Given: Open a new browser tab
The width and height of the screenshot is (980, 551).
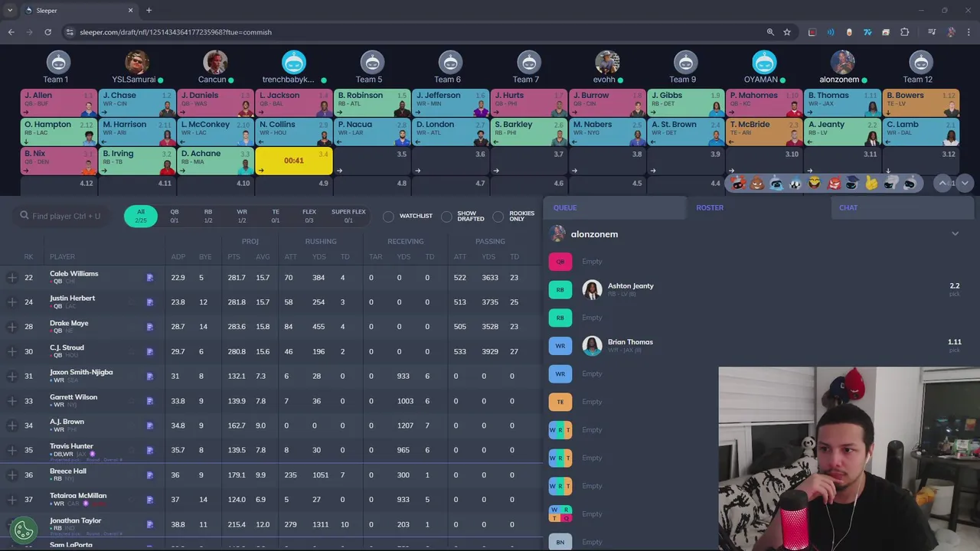Looking at the screenshot, I should pos(149,11).
